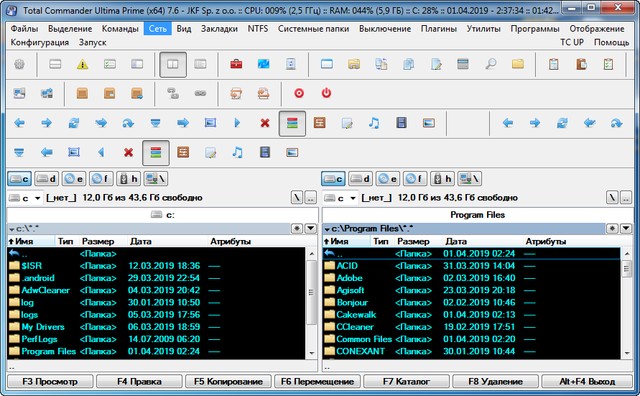Screen dimensions: 640x396
Task: Select drive e in left panel drive bar
Action: pos(73,179)
